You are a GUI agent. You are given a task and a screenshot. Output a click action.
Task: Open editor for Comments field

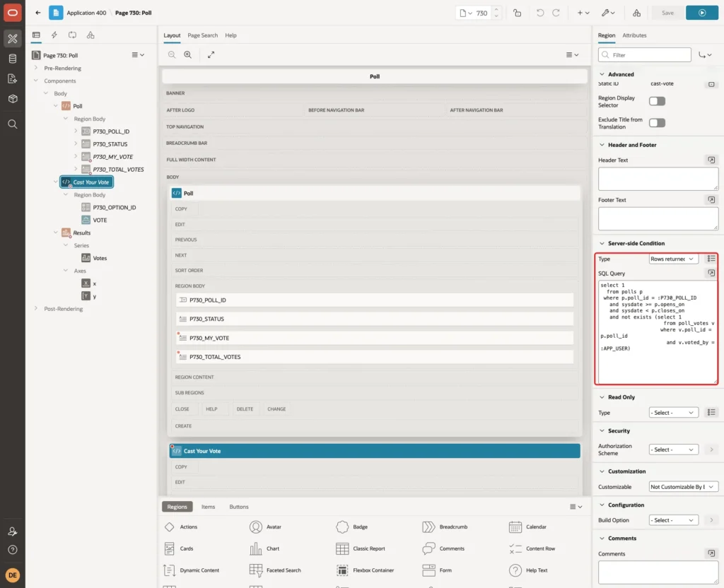pos(711,553)
